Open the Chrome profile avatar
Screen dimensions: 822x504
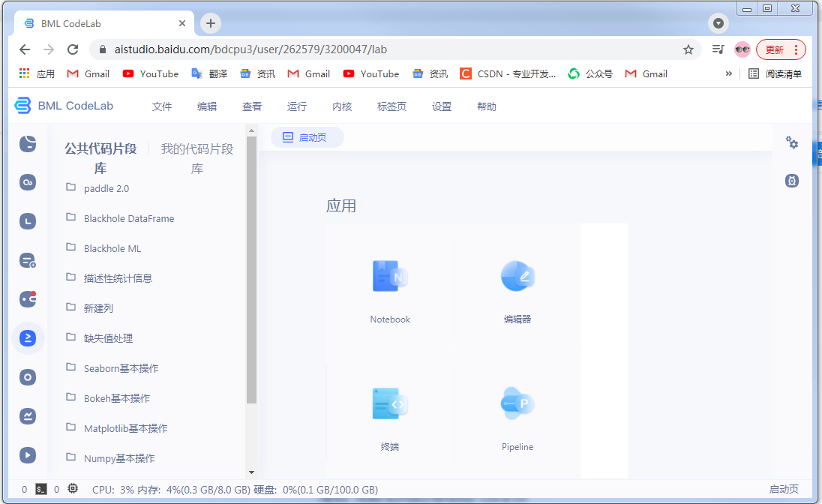pyautogui.click(x=742, y=49)
